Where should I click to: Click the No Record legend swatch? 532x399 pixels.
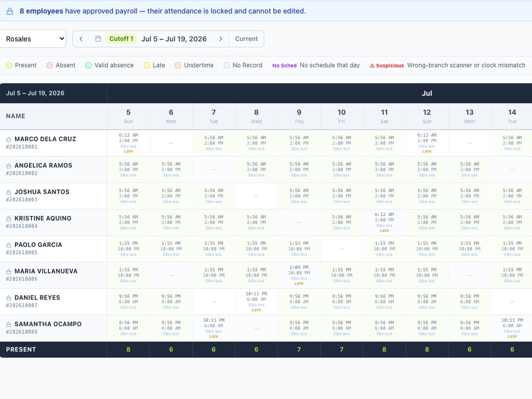[227, 65]
